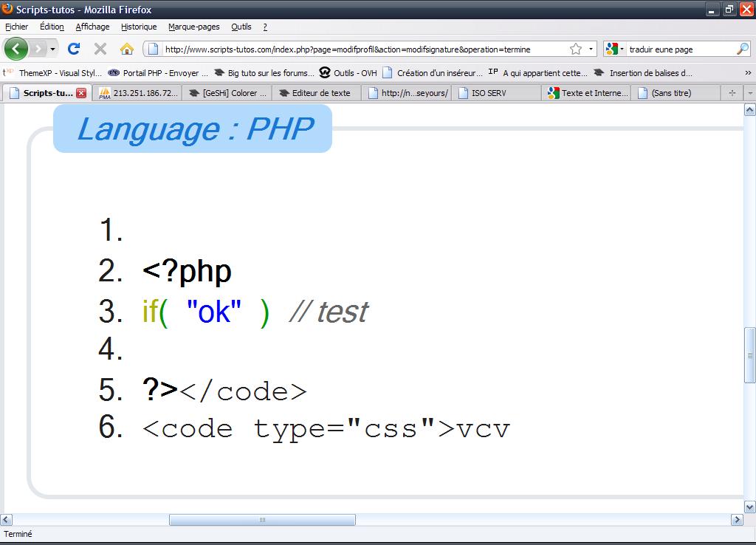Open the search engine selector dropdown
756x545 pixels.
620,49
